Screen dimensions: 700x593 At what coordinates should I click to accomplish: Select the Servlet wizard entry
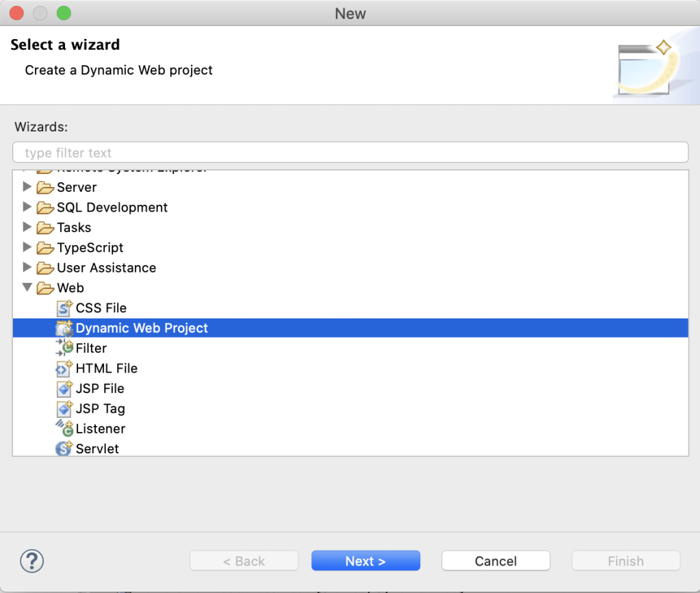point(97,449)
